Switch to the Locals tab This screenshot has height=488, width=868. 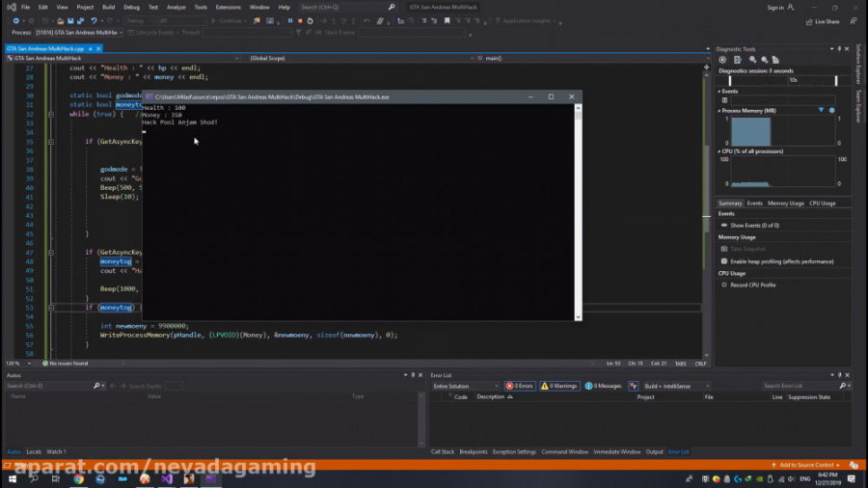(x=34, y=452)
